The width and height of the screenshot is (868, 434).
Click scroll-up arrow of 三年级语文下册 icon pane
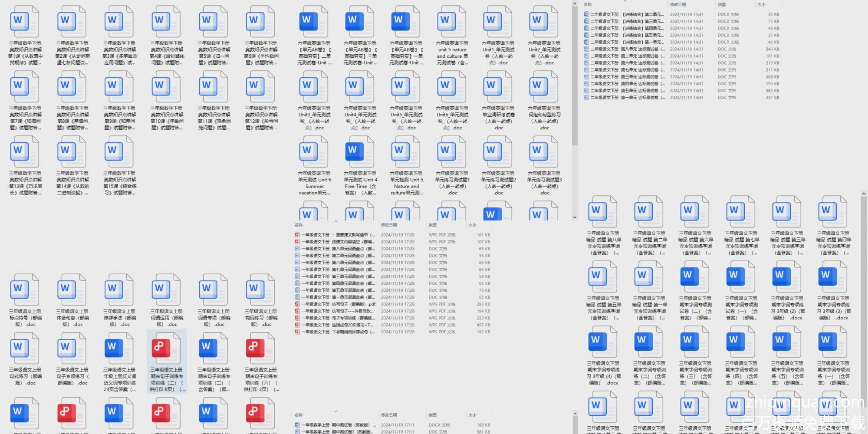[x=863, y=194]
